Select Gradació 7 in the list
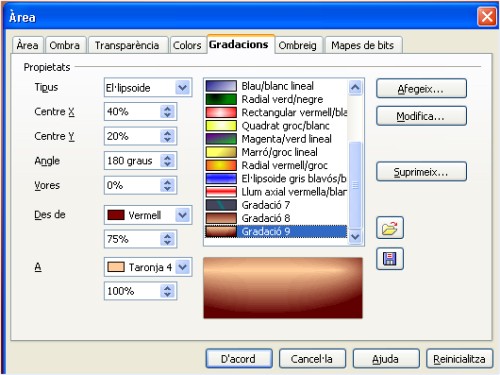This screenshot has width=500, height=375. pyautogui.click(x=276, y=205)
